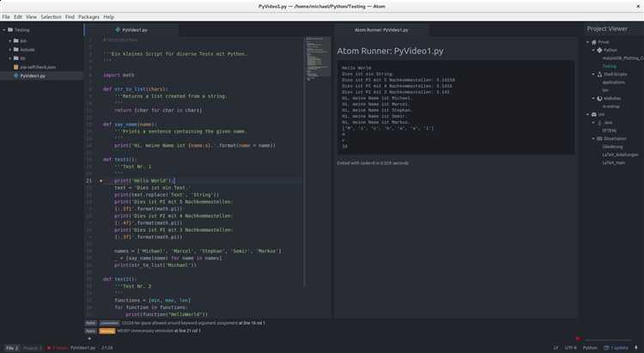Image resolution: width=644 pixels, height=353 pixels.
Task: Click the 1 update package notification
Action: (616, 348)
